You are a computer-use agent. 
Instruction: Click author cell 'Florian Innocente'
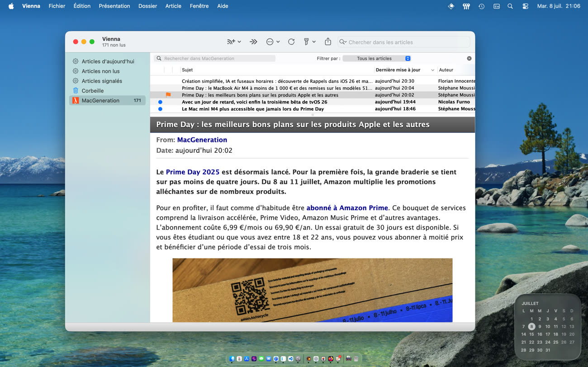click(456, 81)
